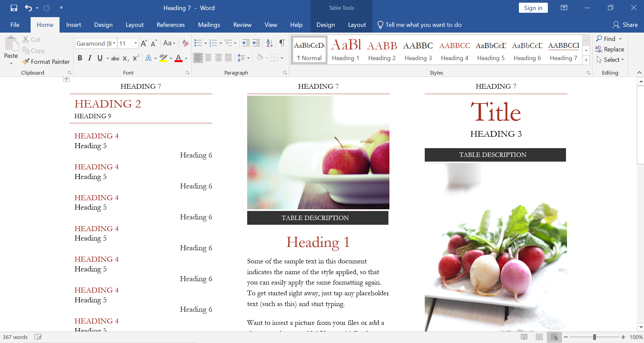Screen dimensions: 644x343
Task: Click the Replace button
Action: coord(610,49)
